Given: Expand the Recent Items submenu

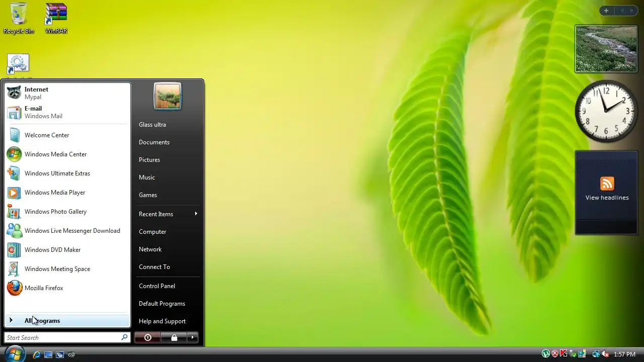Looking at the screenshot, I should coord(168,214).
